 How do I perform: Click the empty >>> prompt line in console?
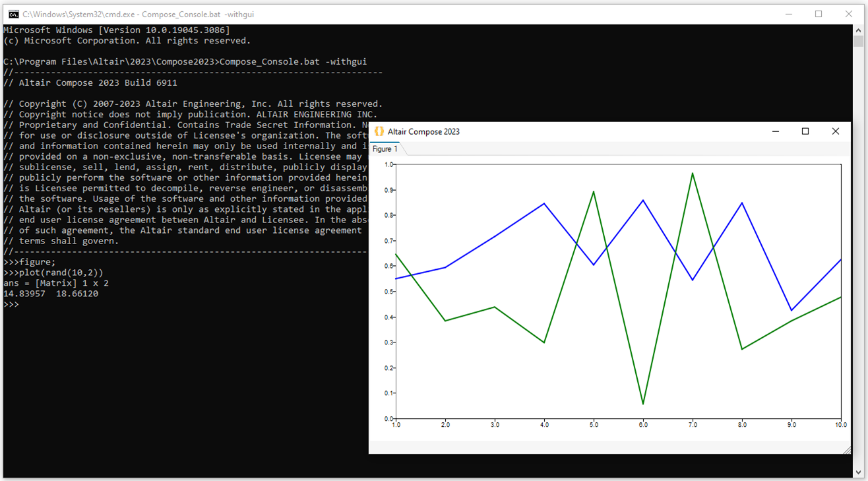click(x=11, y=304)
